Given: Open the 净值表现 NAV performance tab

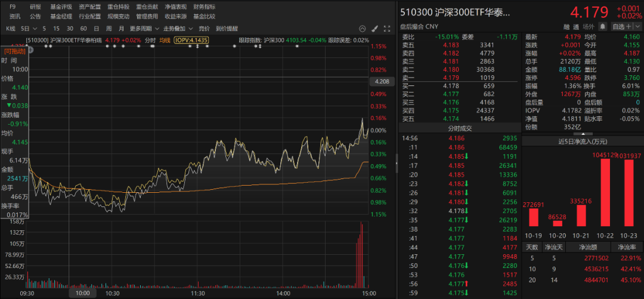Looking at the screenshot, I should coord(176,7).
